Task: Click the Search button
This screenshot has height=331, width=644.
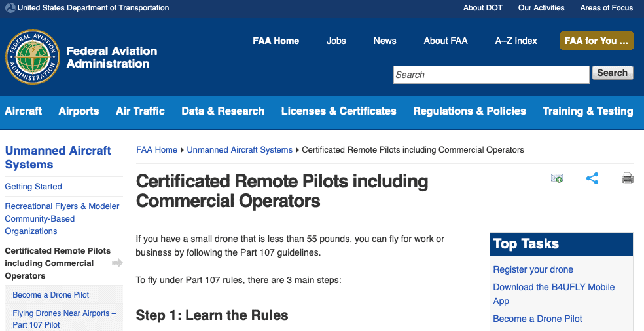Action: point(613,73)
